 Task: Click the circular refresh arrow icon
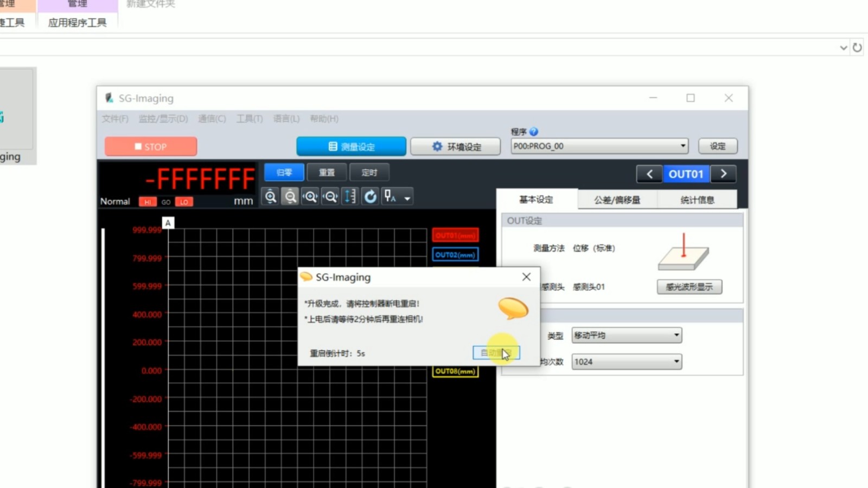[371, 196]
